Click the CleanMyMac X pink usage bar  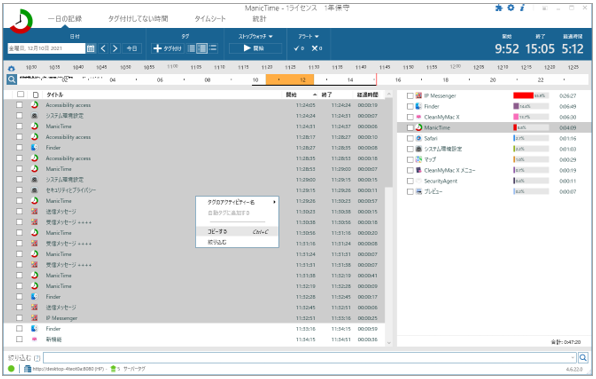(516, 117)
